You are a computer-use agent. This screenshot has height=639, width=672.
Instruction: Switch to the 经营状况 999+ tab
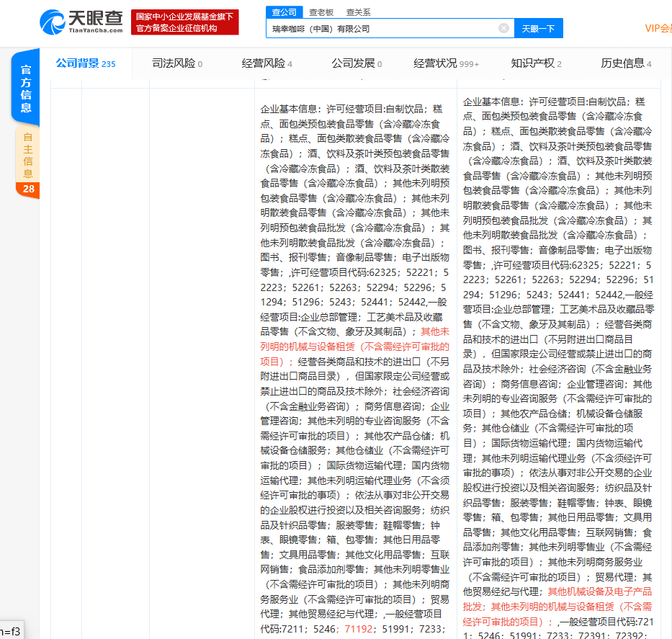pyautogui.click(x=446, y=63)
